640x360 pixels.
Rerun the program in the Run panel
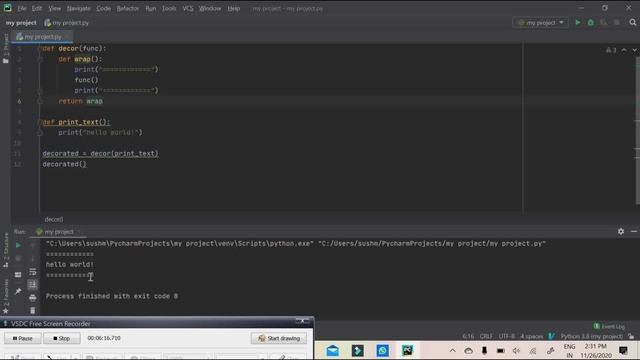(18, 246)
